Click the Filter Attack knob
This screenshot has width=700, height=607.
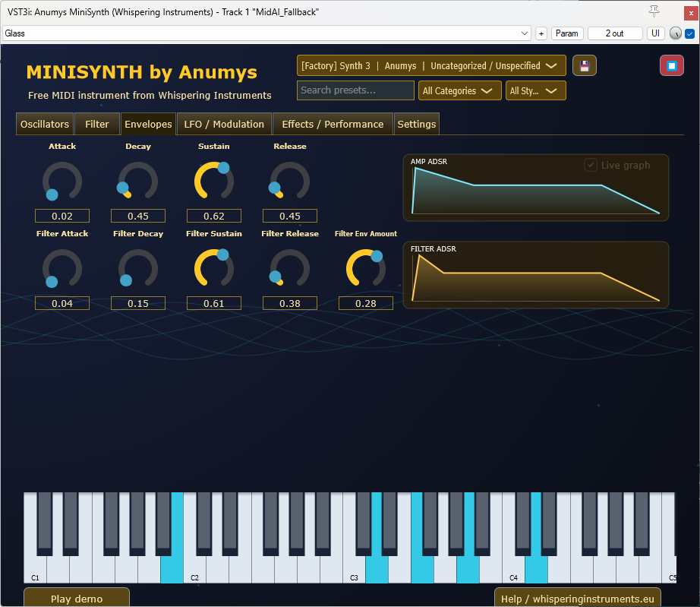coord(62,268)
